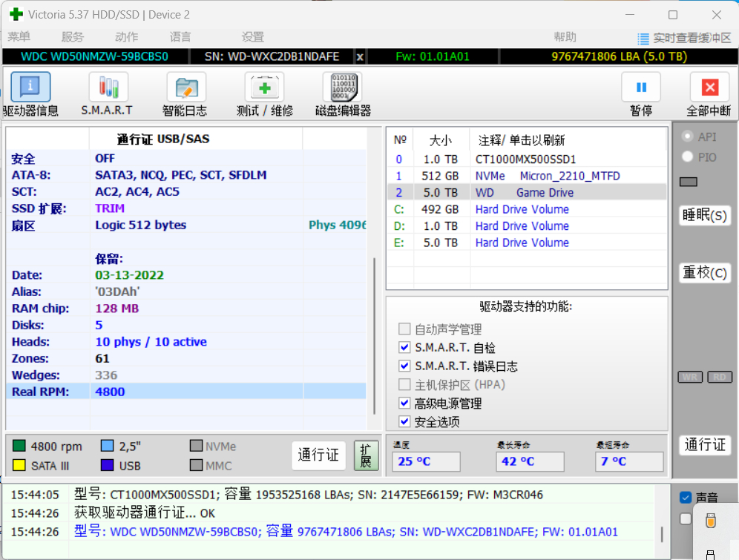This screenshot has width=739, height=560.
Task: Click the 通行证 button beside 扩展
Action: [318, 455]
